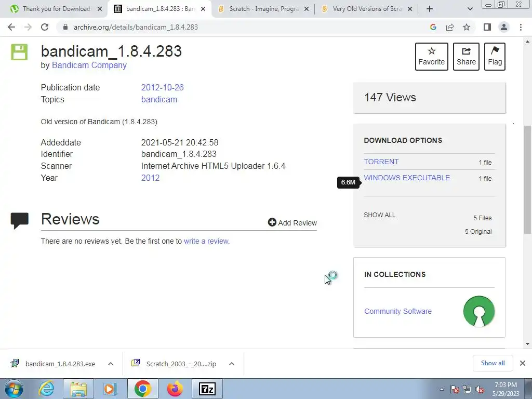Open the bandicam topic link
The height and width of the screenshot is (399, 532).
159,99
